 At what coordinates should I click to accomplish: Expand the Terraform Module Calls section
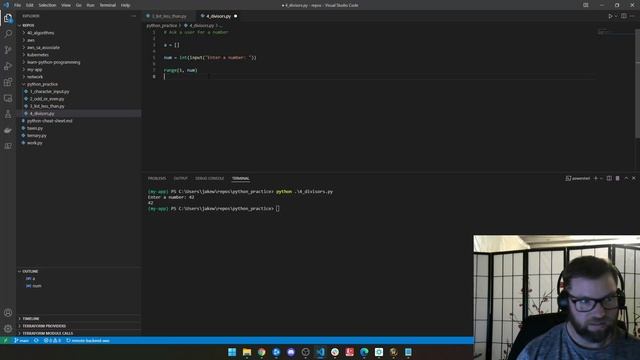coord(47,333)
